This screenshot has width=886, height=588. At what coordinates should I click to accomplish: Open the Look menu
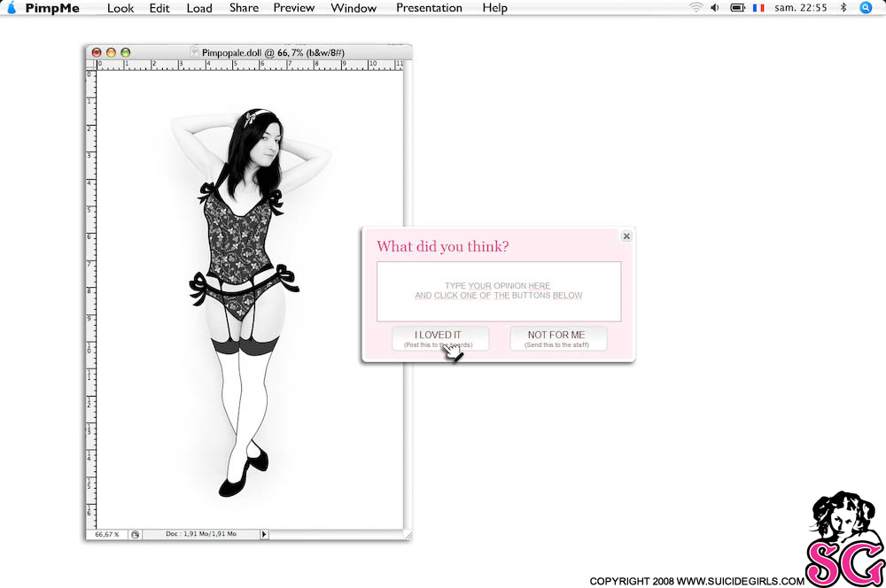[120, 8]
